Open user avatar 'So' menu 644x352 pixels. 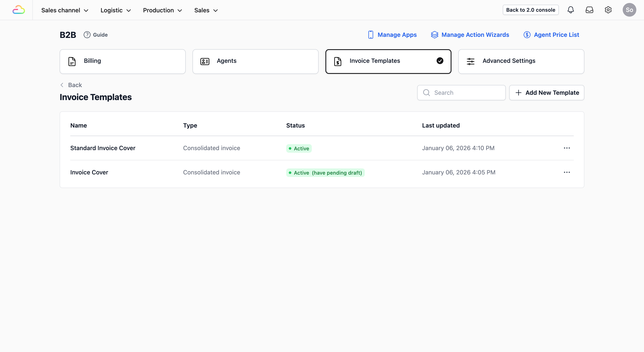[629, 10]
